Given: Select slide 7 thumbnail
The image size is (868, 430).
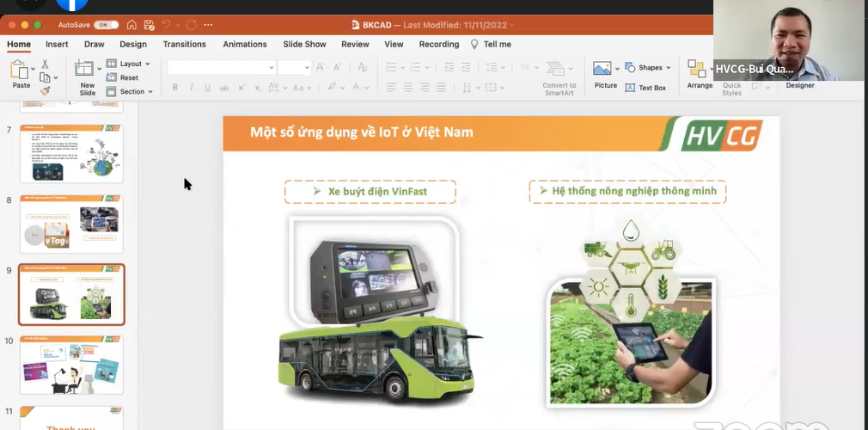Looking at the screenshot, I should (71, 153).
